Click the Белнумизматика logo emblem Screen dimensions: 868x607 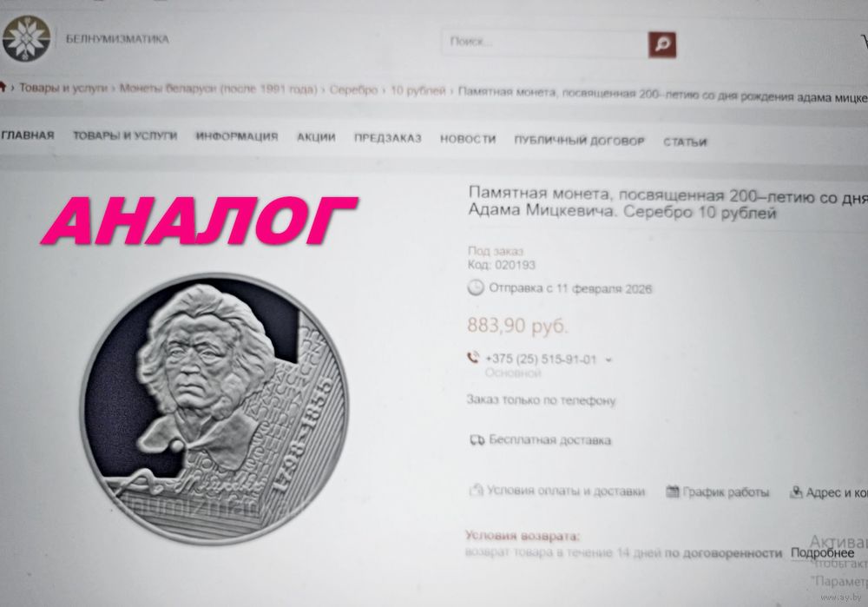click(25, 38)
